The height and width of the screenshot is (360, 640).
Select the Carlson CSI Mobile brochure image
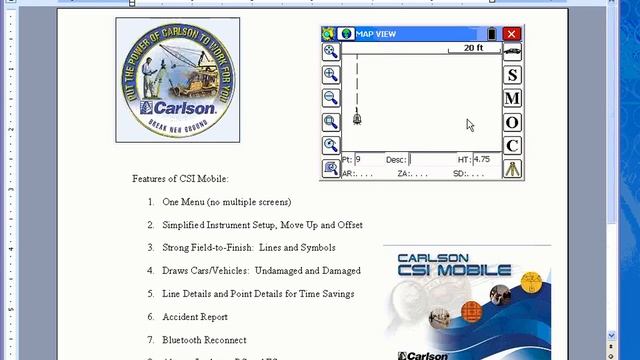467,303
